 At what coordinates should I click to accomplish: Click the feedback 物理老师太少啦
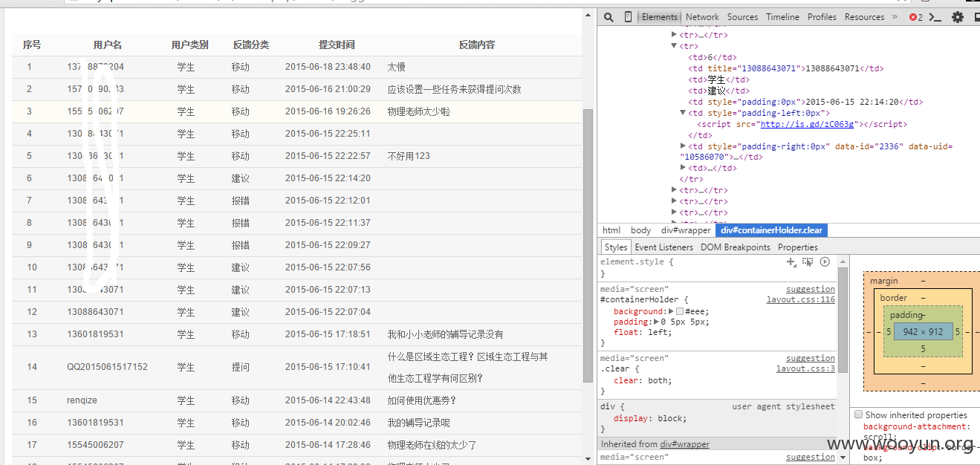click(419, 111)
